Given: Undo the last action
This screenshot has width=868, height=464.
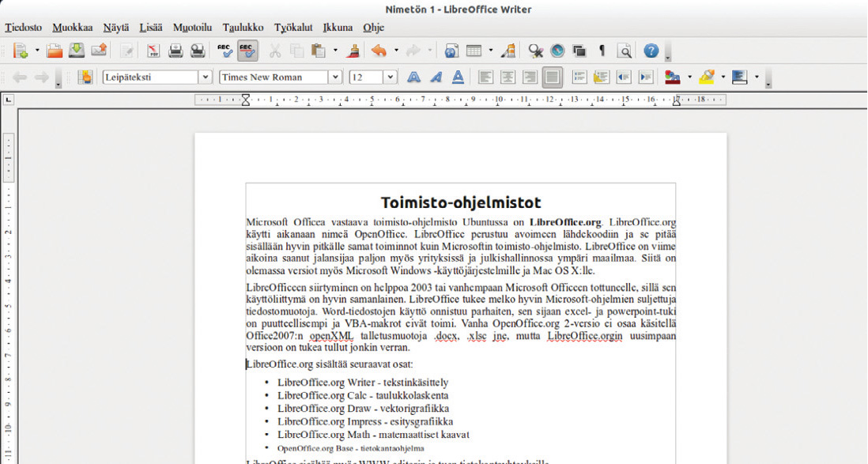Looking at the screenshot, I should click(x=379, y=51).
